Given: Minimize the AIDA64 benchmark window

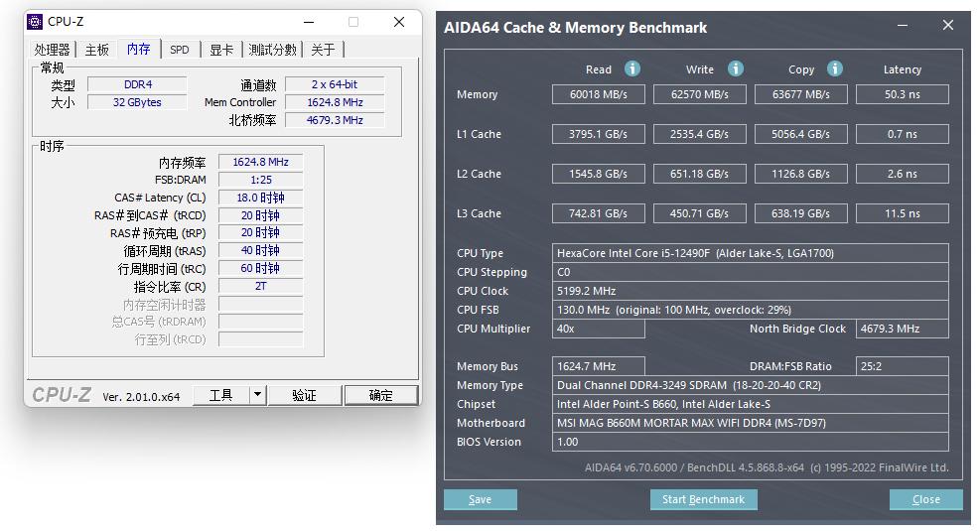Looking at the screenshot, I should (x=903, y=26).
